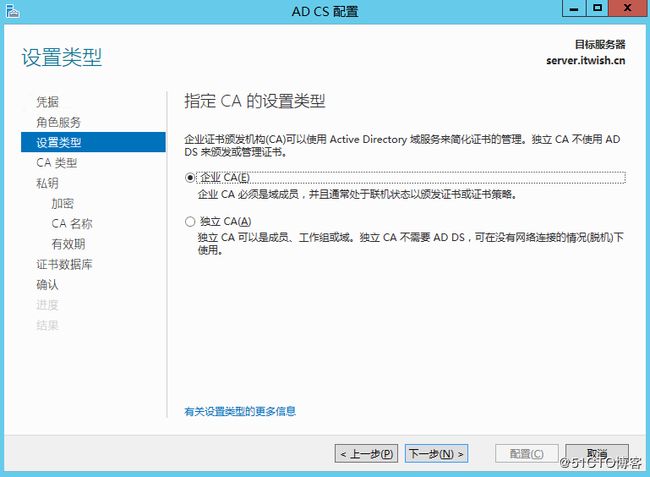Open the 证书数据库 sidebar step
The image size is (650, 477).
[64, 264]
